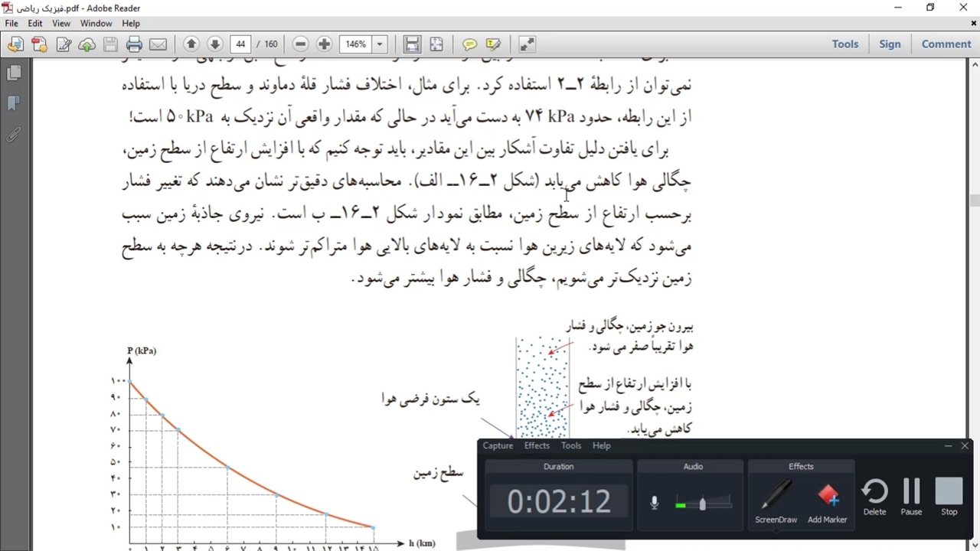Zoom out with the minus button

tap(300, 44)
